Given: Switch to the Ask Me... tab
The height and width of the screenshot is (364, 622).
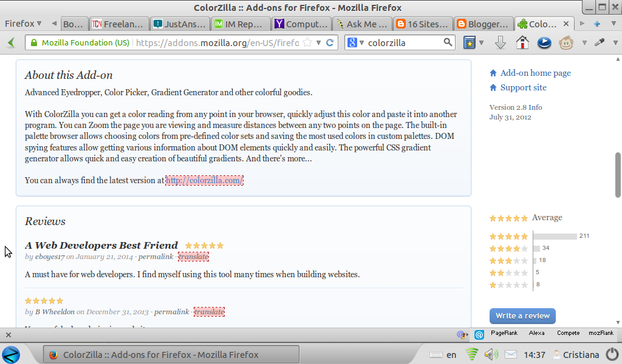Looking at the screenshot, I should pos(363,24).
